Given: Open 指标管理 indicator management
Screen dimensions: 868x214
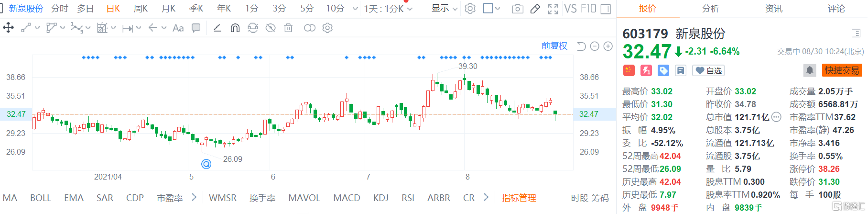Looking at the screenshot, I should click(x=519, y=198).
